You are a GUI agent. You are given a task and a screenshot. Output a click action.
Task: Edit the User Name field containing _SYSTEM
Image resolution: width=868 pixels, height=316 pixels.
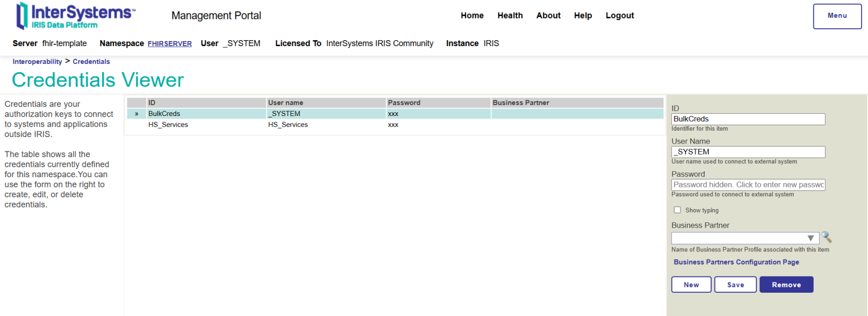click(x=748, y=152)
